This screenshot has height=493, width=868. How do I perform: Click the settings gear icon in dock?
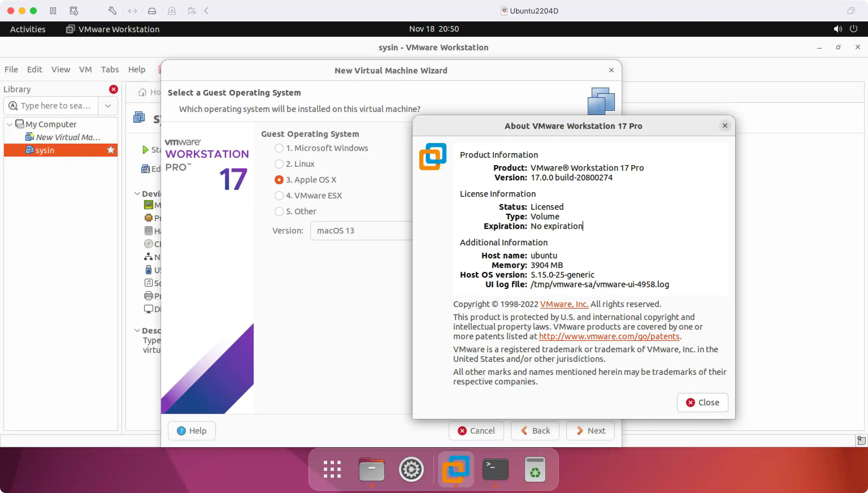coord(412,469)
